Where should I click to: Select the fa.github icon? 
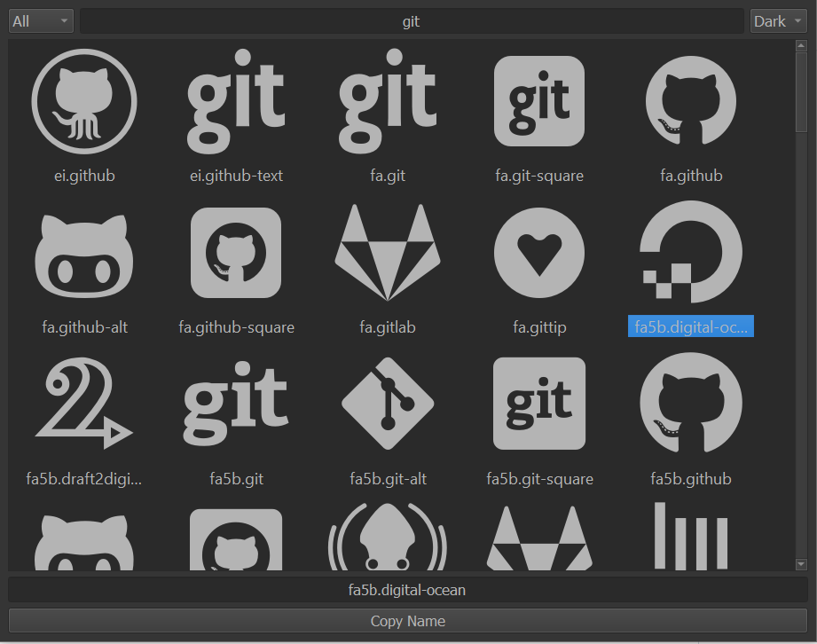tap(691, 100)
